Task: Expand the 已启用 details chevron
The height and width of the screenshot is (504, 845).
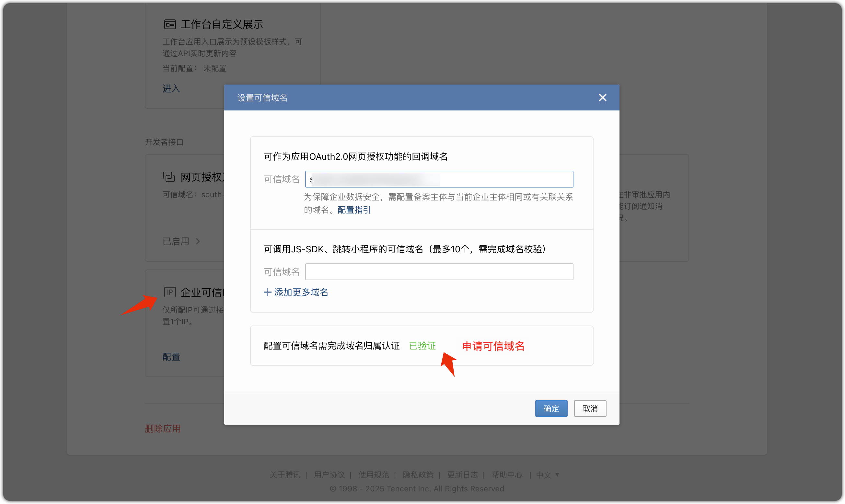Action: pos(199,241)
